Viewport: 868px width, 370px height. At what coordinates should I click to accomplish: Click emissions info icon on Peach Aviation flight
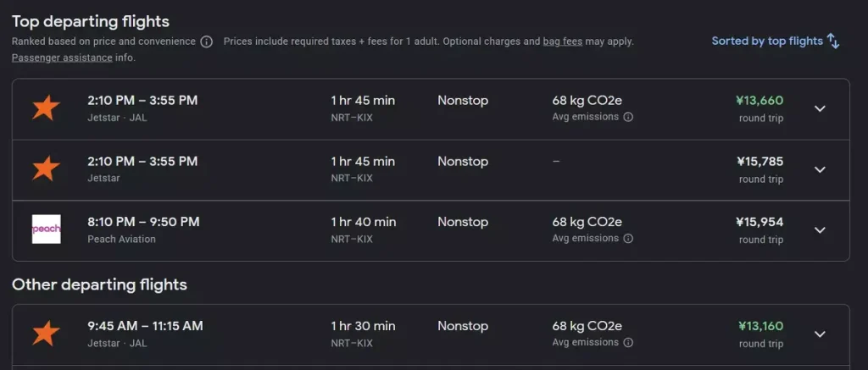point(628,239)
